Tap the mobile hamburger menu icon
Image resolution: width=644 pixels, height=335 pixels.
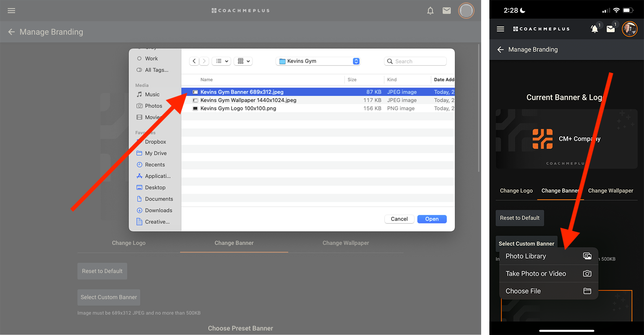pos(500,29)
